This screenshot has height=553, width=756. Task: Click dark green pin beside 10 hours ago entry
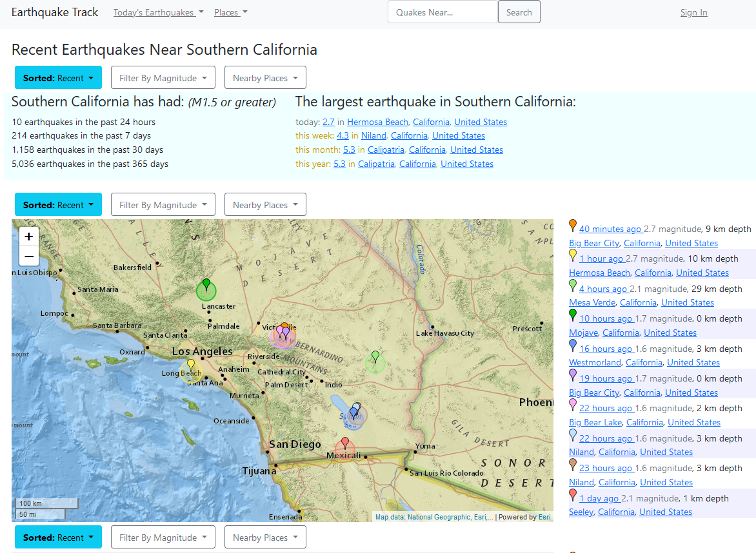tap(573, 315)
